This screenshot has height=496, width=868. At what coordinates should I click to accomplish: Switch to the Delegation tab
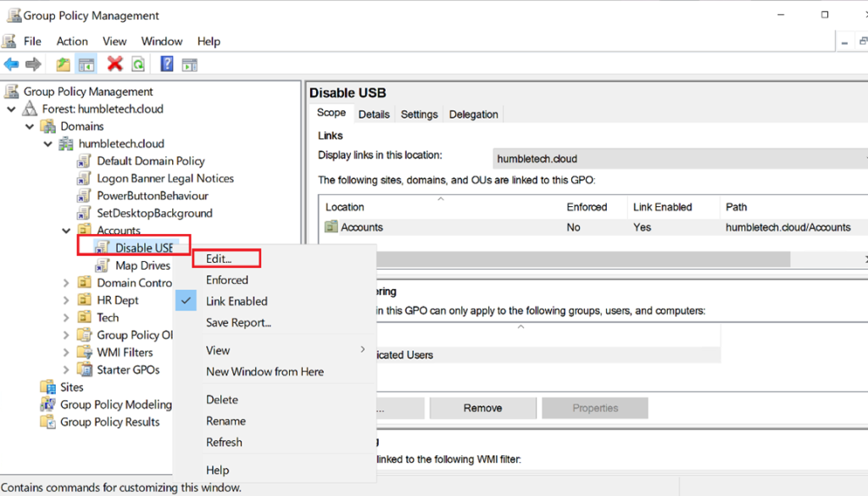point(473,114)
